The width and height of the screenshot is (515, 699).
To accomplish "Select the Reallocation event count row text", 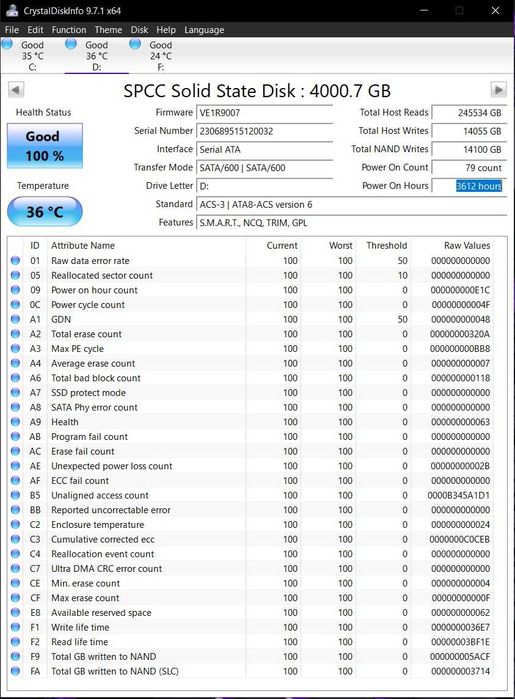I will pyautogui.click(x=103, y=554).
